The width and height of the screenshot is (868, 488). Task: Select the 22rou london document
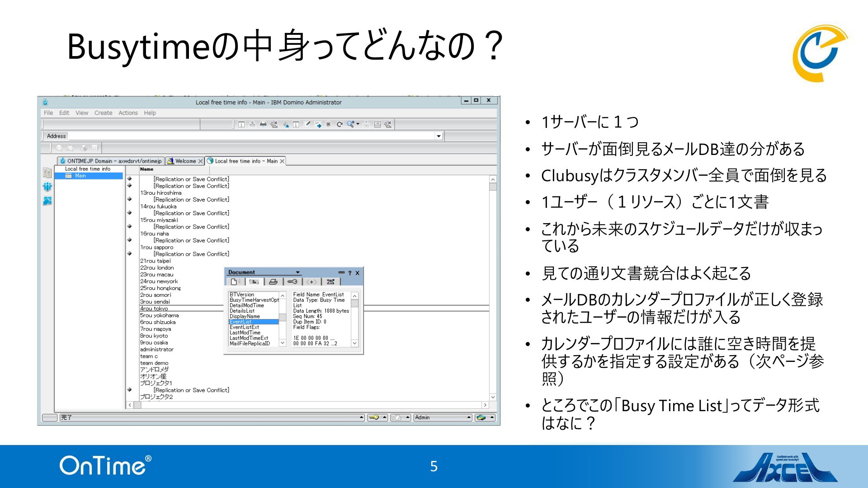tap(156, 267)
